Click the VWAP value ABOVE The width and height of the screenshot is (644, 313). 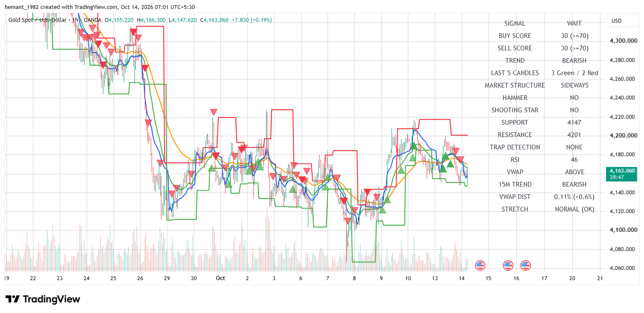(x=574, y=172)
